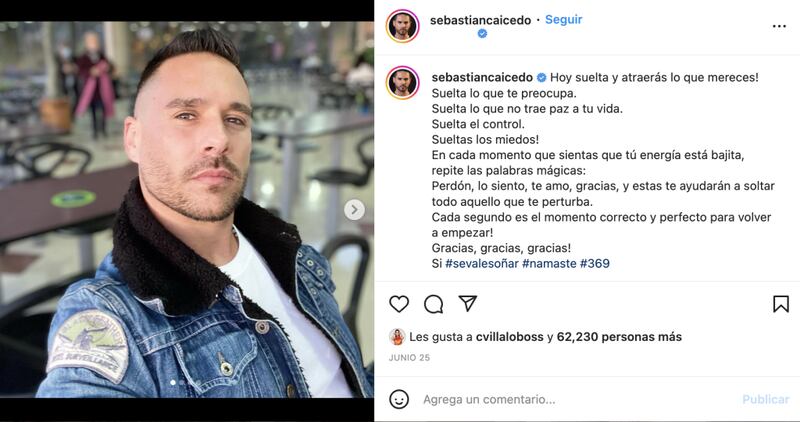Click the Seguir follow button
This screenshot has width=800, height=422.
tap(563, 19)
